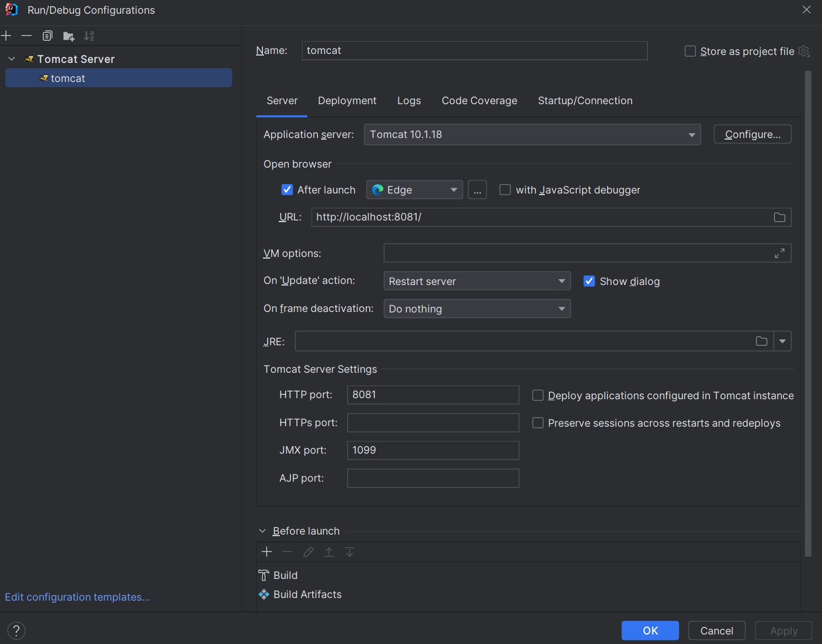Sort configurations alphabetically
Screen dimensions: 822x644
click(x=89, y=36)
